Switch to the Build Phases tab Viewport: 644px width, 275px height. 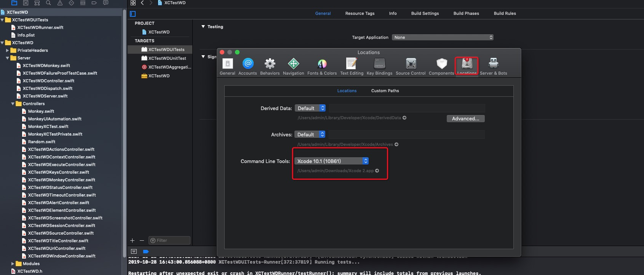click(x=466, y=13)
